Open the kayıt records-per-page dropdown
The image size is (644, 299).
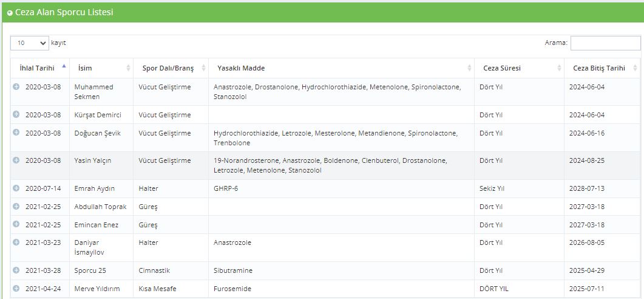click(x=30, y=43)
